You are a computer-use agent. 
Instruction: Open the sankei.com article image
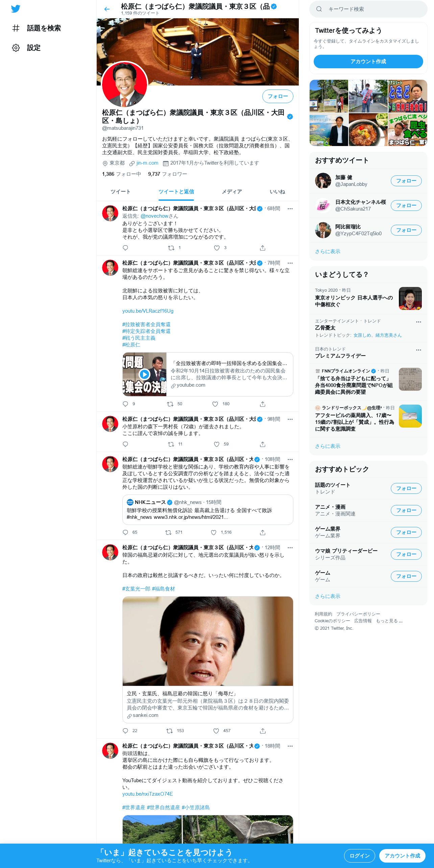(208, 641)
